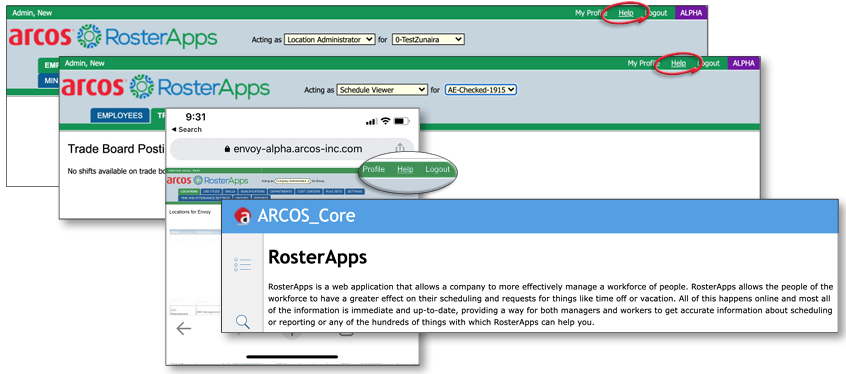
Task: Tap the DEPARTMENTS tab on mobile page
Action: pos(281,192)
